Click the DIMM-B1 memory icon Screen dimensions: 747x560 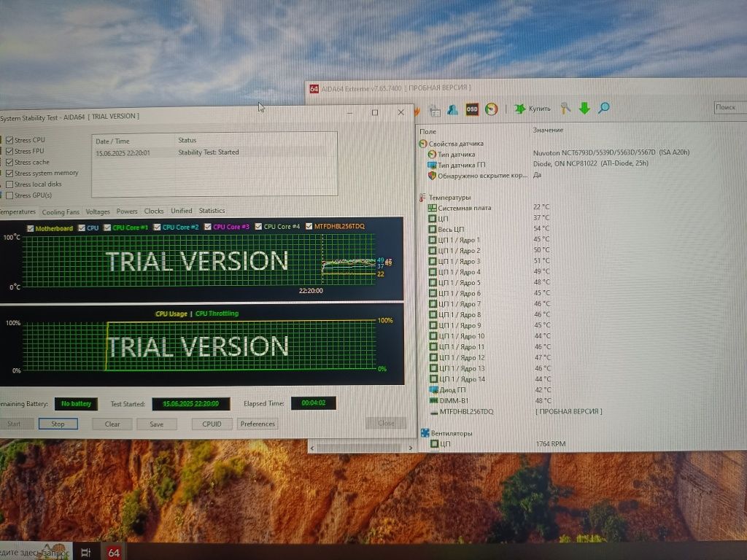pyautogui.click(x=433, y=401)
